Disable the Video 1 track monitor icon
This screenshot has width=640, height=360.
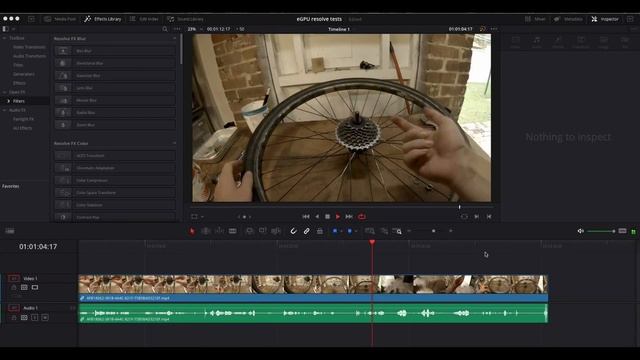coord(35,287)
